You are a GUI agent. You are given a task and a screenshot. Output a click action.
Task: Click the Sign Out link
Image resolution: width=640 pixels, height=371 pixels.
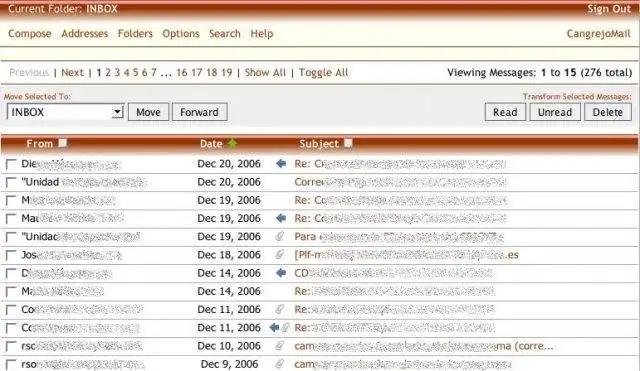click(609, 9)
